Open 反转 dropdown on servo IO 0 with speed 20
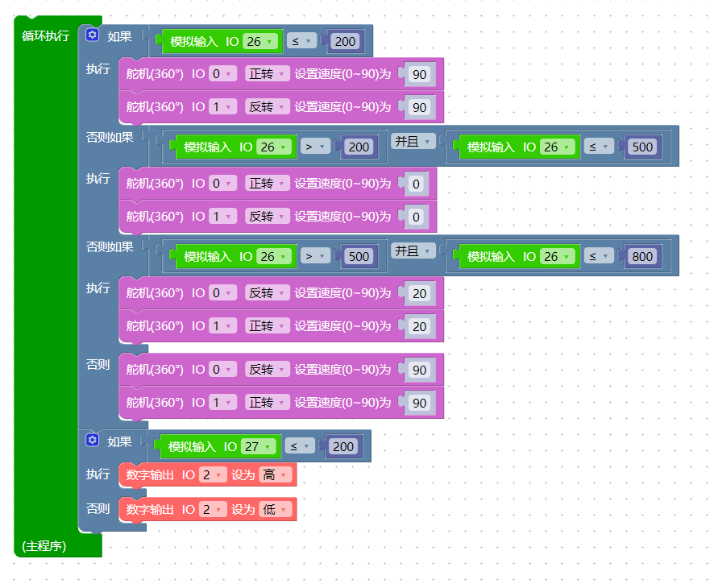The image size is (714, 588). 268,292
